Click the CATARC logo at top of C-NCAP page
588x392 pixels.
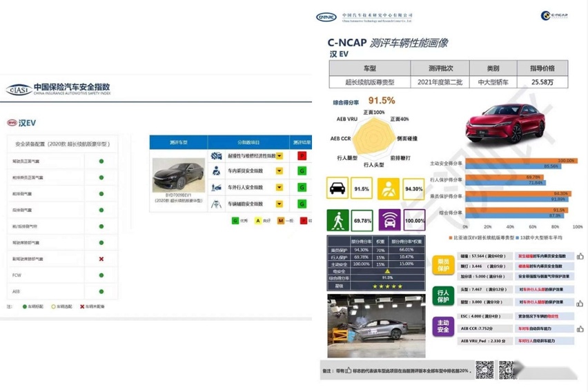326,17
